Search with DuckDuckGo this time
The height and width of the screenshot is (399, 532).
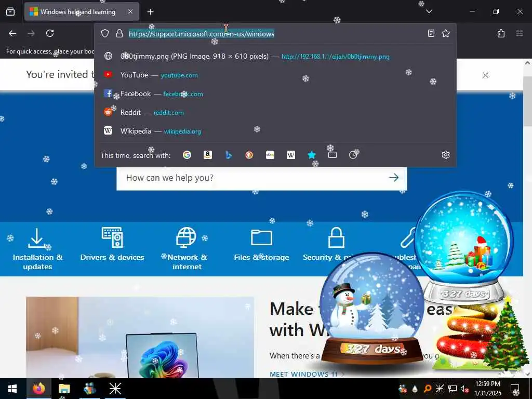point(249,155)
